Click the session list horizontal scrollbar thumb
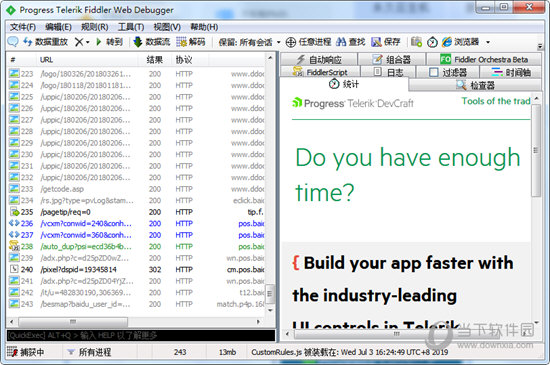Image resolution: width=550 pixels, height=365 pixels. (73, 322)
